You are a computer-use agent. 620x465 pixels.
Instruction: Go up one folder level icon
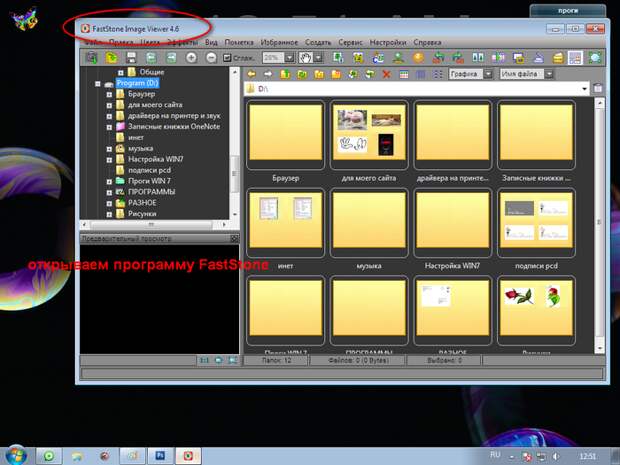click(285, 74)
